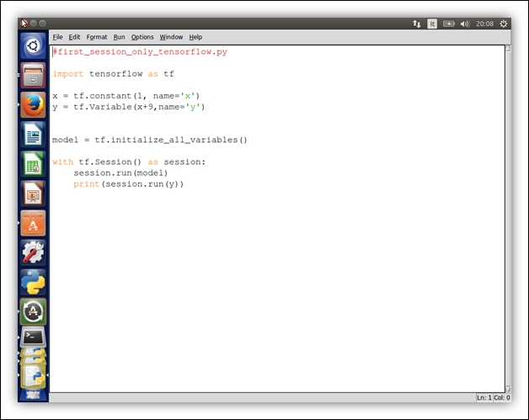Click the keyboard layout indicator 'It'
This screenshot has height=420, width=529.
click(x=432, y=24)
